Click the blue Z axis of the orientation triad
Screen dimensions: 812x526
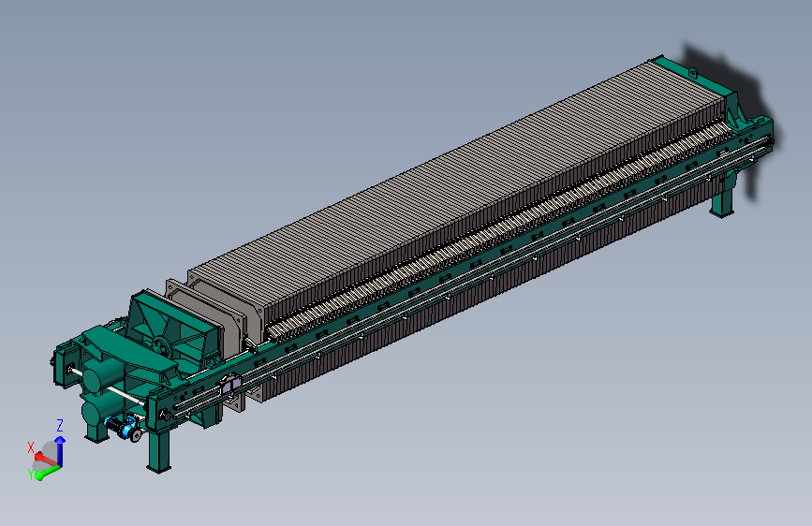(60, 450)
